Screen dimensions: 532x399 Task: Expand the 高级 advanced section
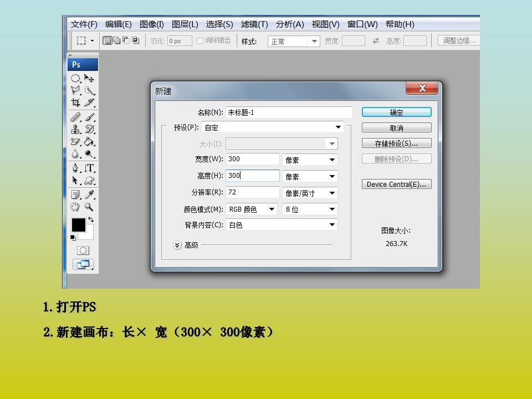[x=177, y=245]
